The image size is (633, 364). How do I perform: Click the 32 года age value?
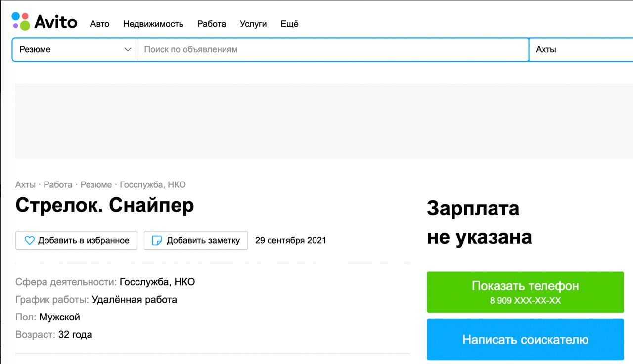[75, 335]
